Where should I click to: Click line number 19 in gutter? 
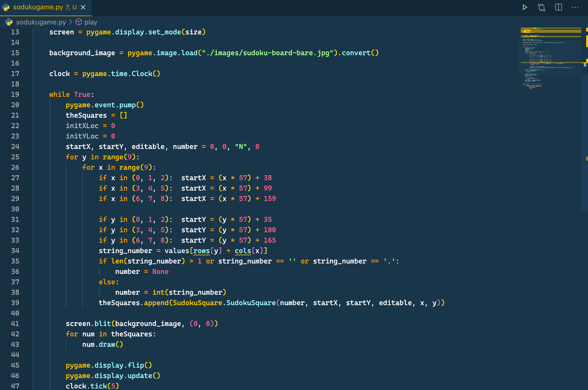point(15,95)
